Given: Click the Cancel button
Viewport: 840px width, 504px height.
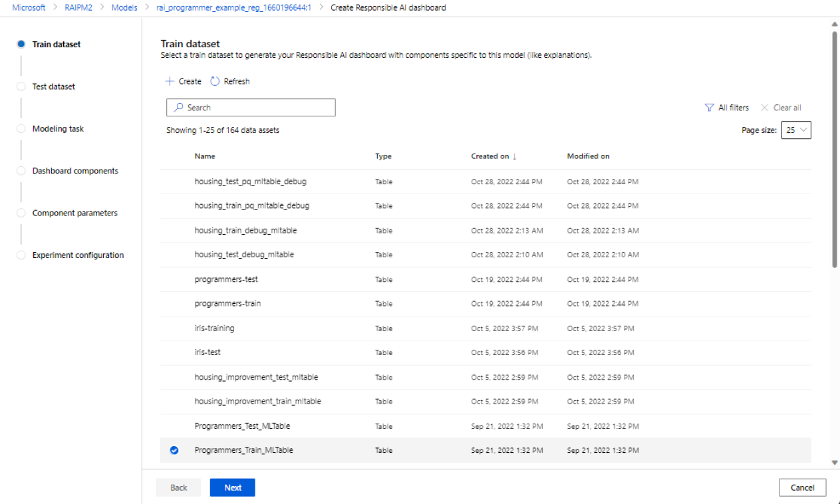Looking at the screenshot, I should (x=802, y=487).
